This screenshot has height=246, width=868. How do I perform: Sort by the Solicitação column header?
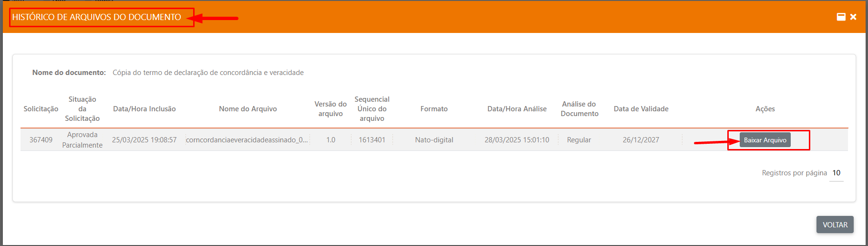pyautogui.click(x=41, y=109)
